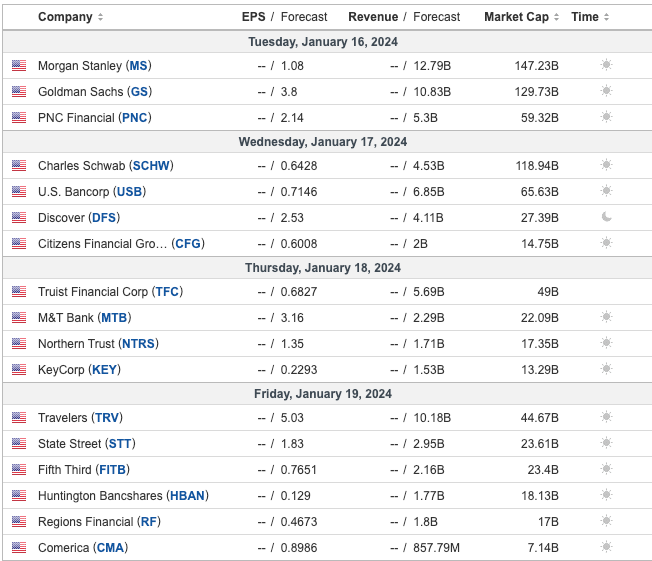This screenshot has height=561, width=652.
Task: Click the EPS column header
Action: pos(254,17)
